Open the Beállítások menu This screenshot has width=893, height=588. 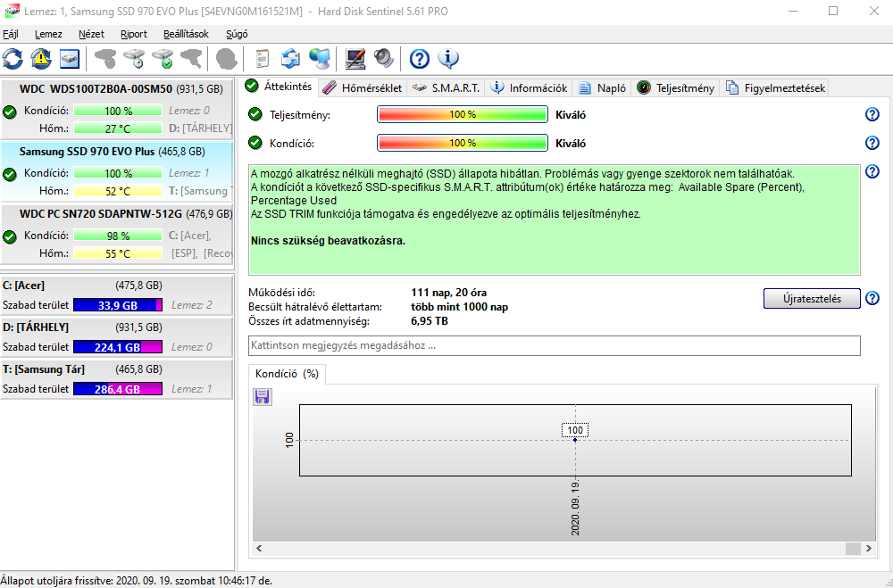tap(187, 34)
